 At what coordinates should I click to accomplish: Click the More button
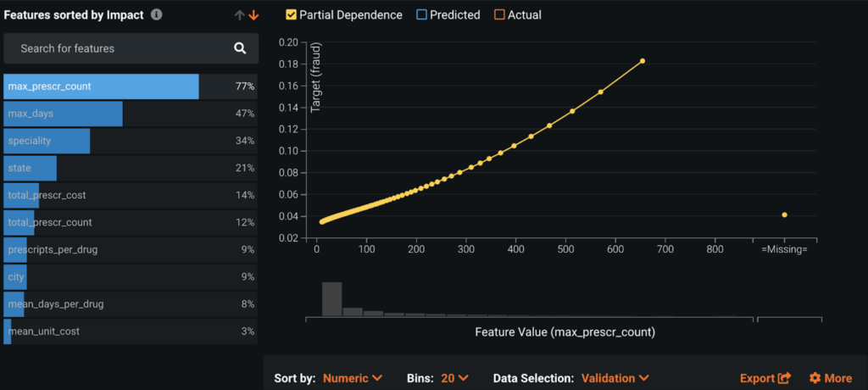[831, 378]
